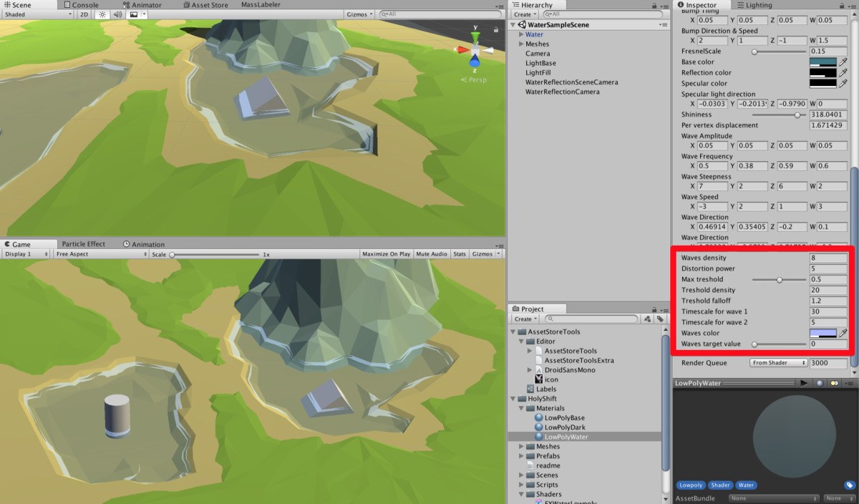
Task: Pick Waves color with eyedropper icon
Action: 843,333
